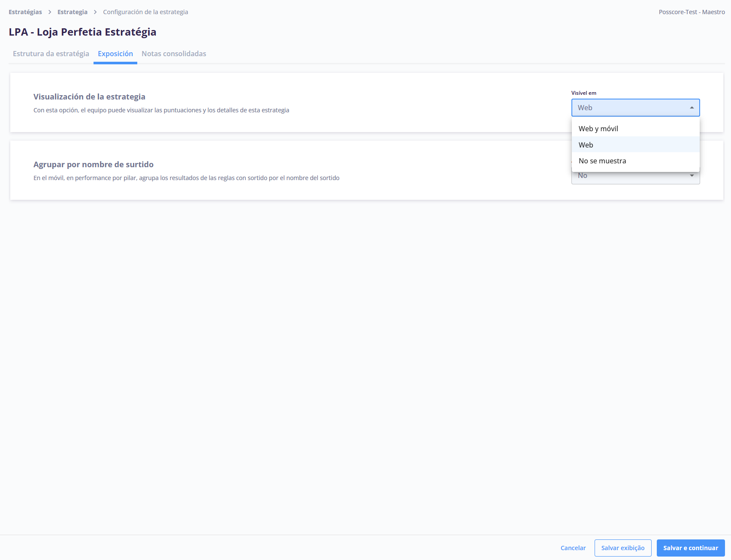This screenshot has height=560, width=731.
Task: Switch to Estrutura da estratégia tab
Action: (51, 54)
